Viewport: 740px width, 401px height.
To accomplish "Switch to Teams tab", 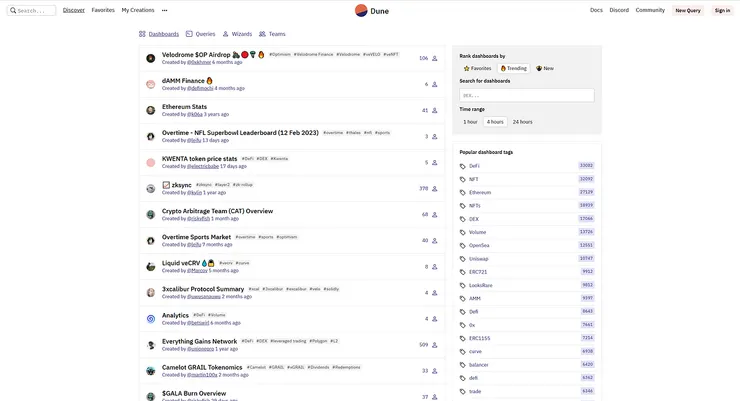I will tap(272, 34).
